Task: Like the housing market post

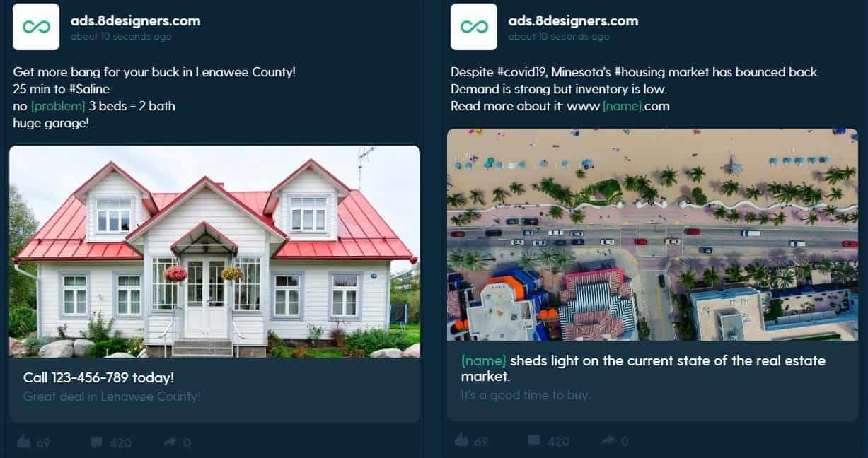Action: click(471, 442)
